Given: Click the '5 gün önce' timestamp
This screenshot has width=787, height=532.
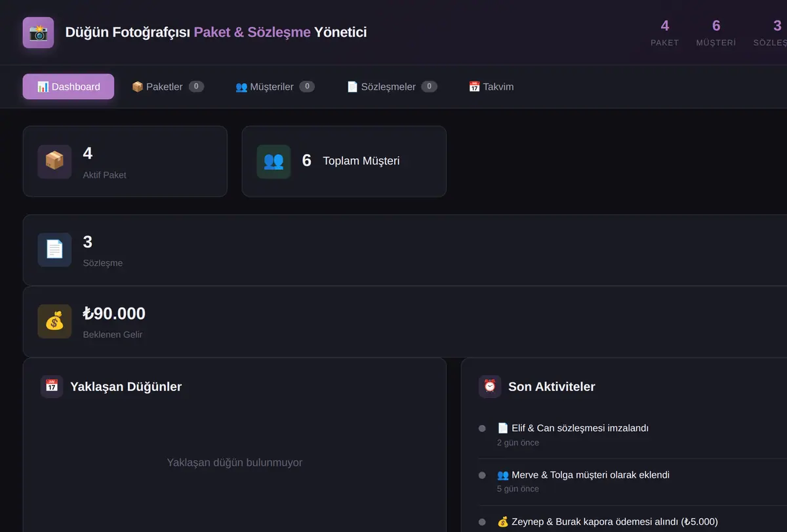Looking at the screenshot, I should (518, 489).
